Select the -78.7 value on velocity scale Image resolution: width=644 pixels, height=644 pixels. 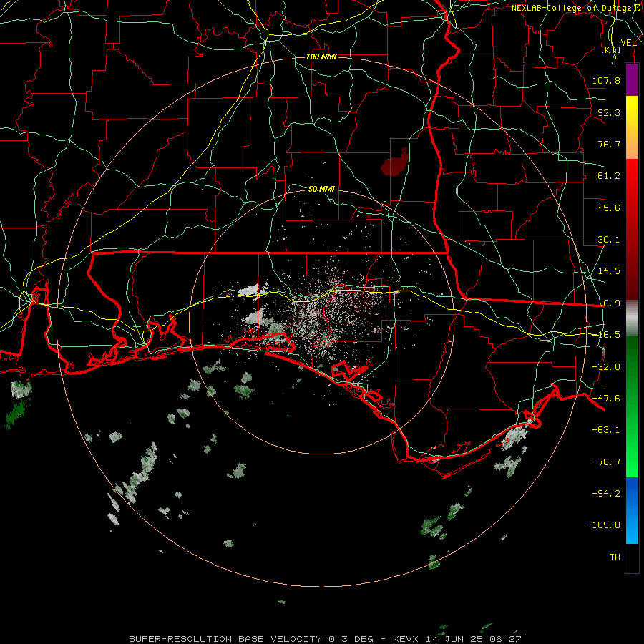point(606,462)
